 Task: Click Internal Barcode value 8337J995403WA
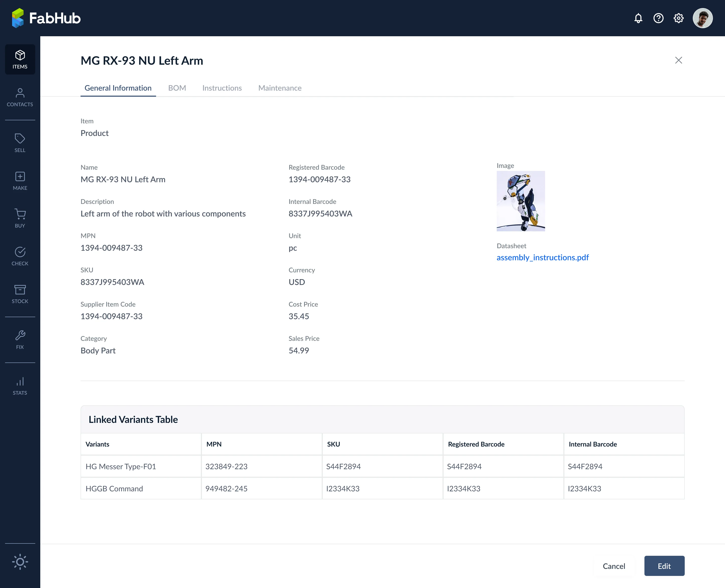click(320, 214)
